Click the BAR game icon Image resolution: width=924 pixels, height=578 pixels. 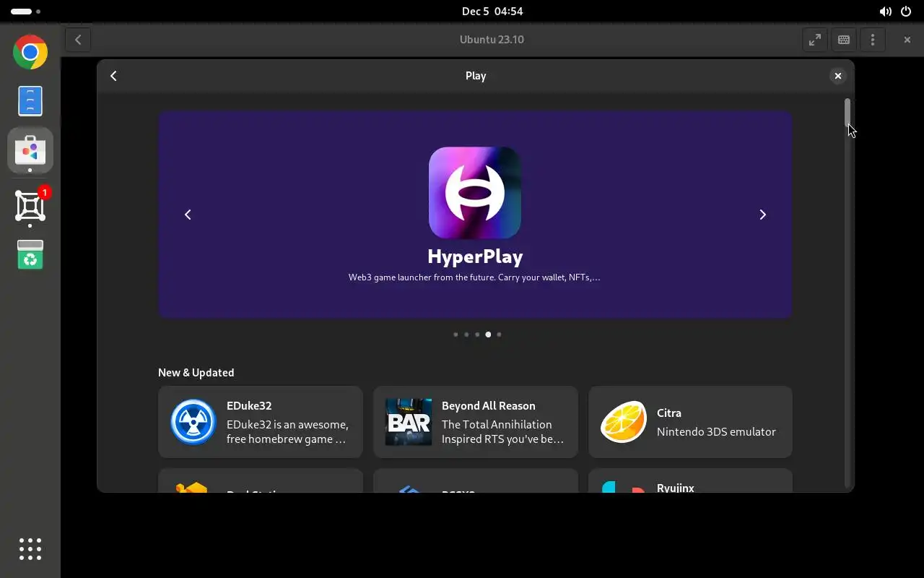[x=408, y=422]
